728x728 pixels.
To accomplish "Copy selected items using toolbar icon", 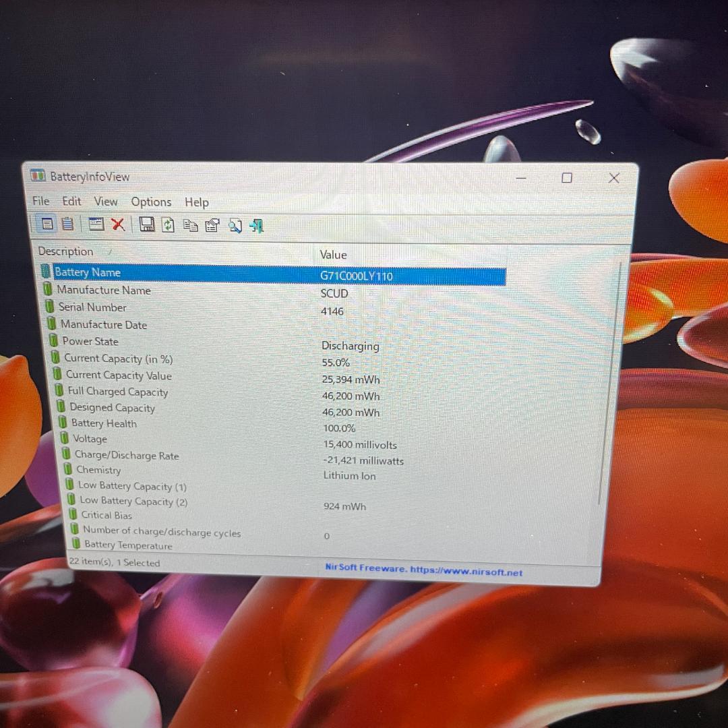I will pos(191,226).
